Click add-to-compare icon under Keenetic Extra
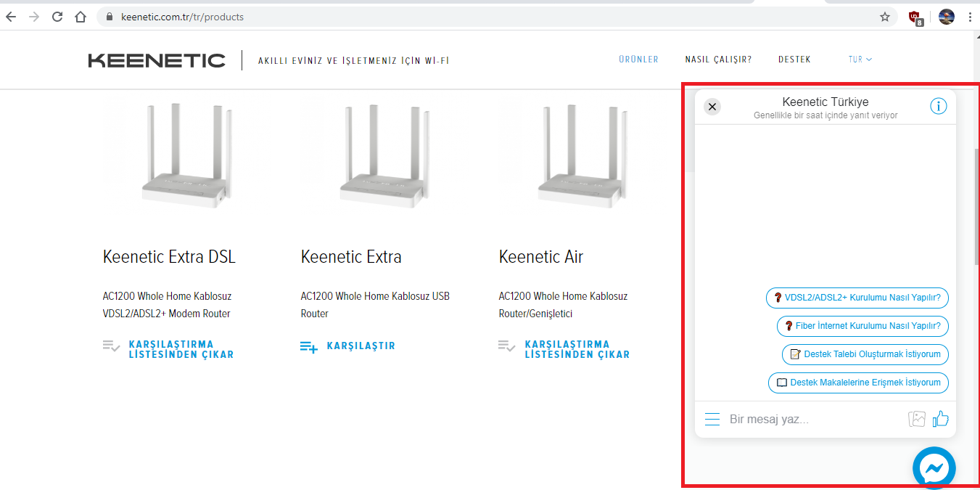This screenshot has width=980, height=490. point(309,347)
